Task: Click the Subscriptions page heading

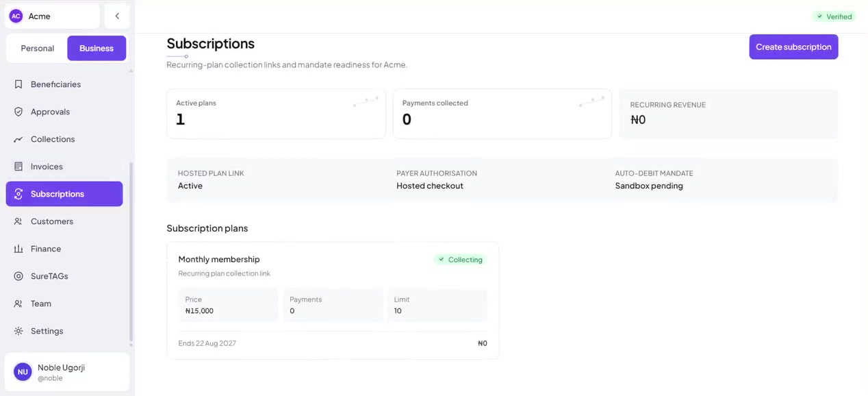Action: [x=211, y=43]
